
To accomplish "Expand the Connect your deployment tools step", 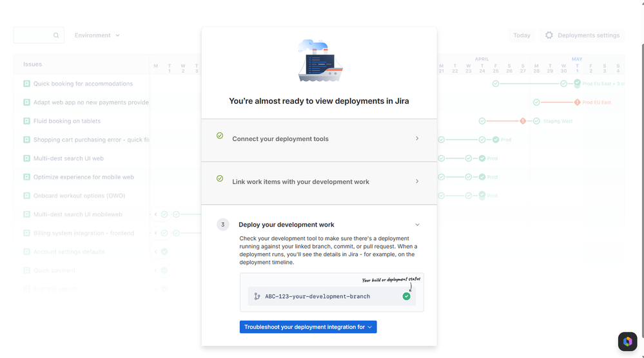I will (x=318, y=138).
